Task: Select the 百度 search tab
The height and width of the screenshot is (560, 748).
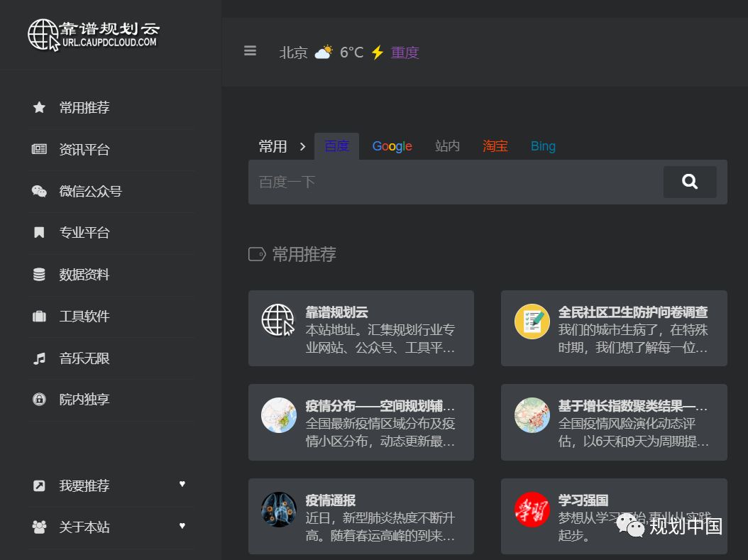Action: (337, 146)
